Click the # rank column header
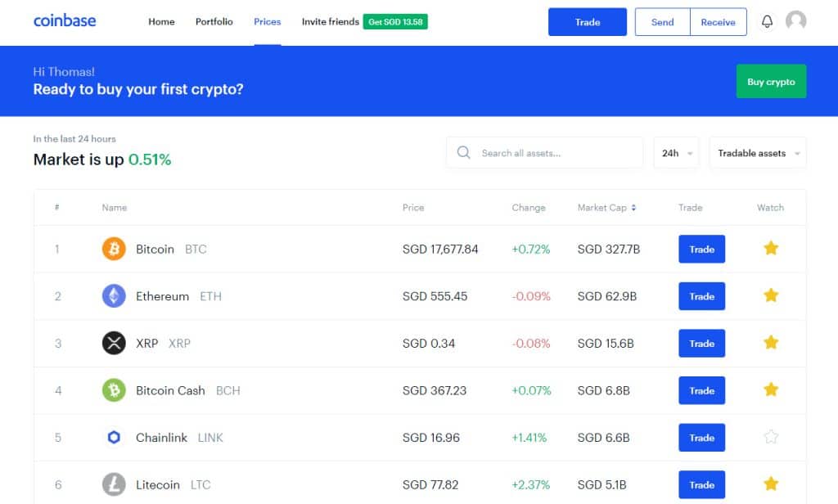The width and height of the screenshot is (838, 504). [56, 207]
